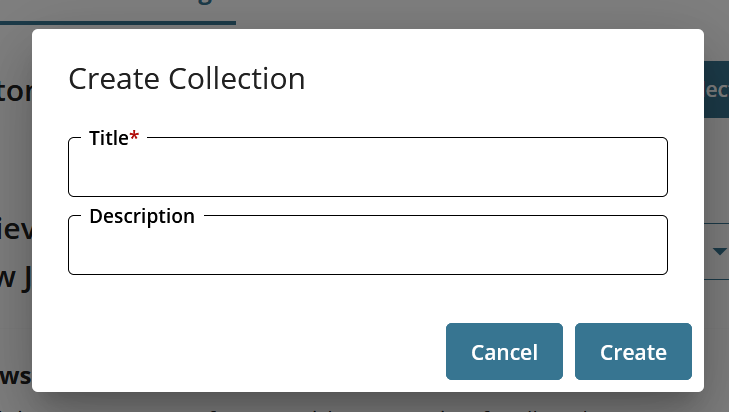Click the blank space right of the dialog heading
This screenshot has width=729, height=412.
[500, 79]
